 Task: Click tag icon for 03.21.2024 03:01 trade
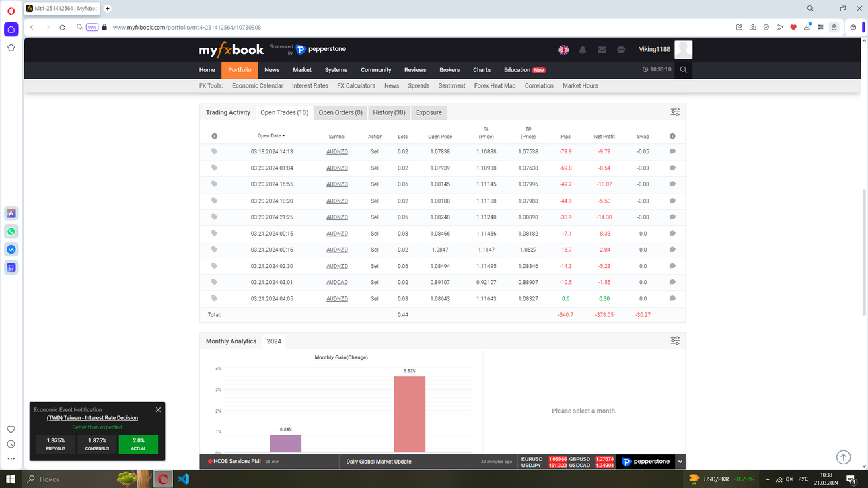click(215, 282)
